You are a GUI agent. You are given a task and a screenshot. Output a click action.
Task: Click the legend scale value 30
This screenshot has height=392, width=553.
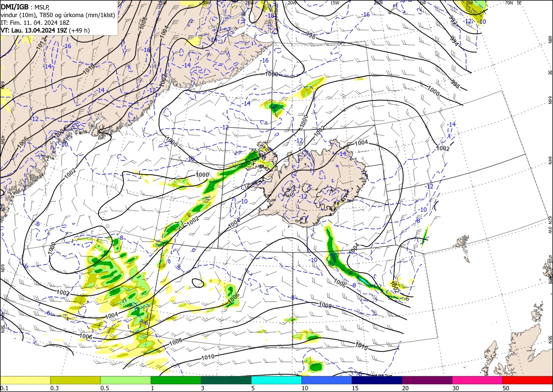[456, 388]
